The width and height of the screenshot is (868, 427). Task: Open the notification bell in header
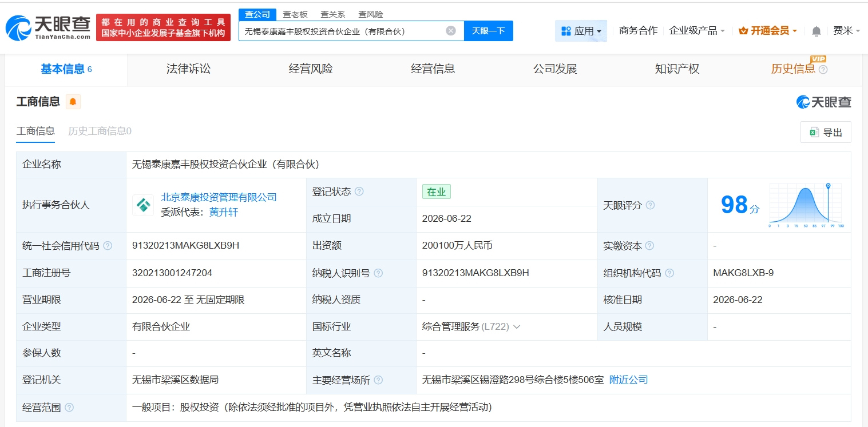(x=817, y=31)
